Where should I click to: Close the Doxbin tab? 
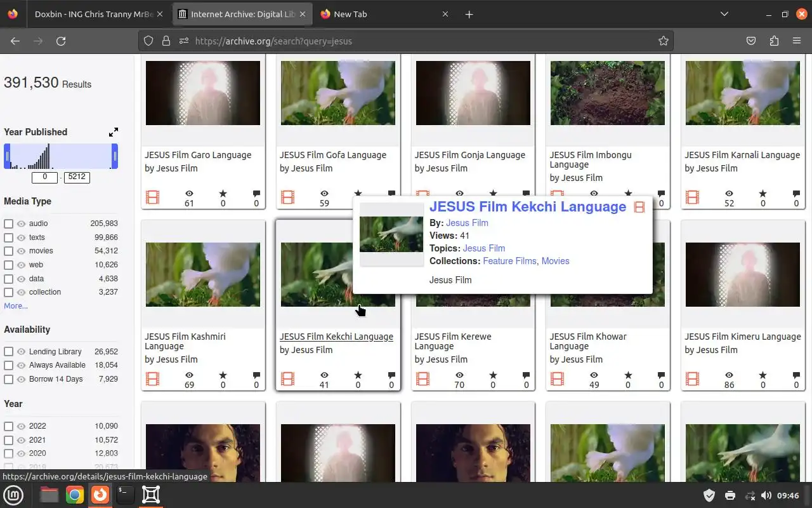tap(159, 14)
